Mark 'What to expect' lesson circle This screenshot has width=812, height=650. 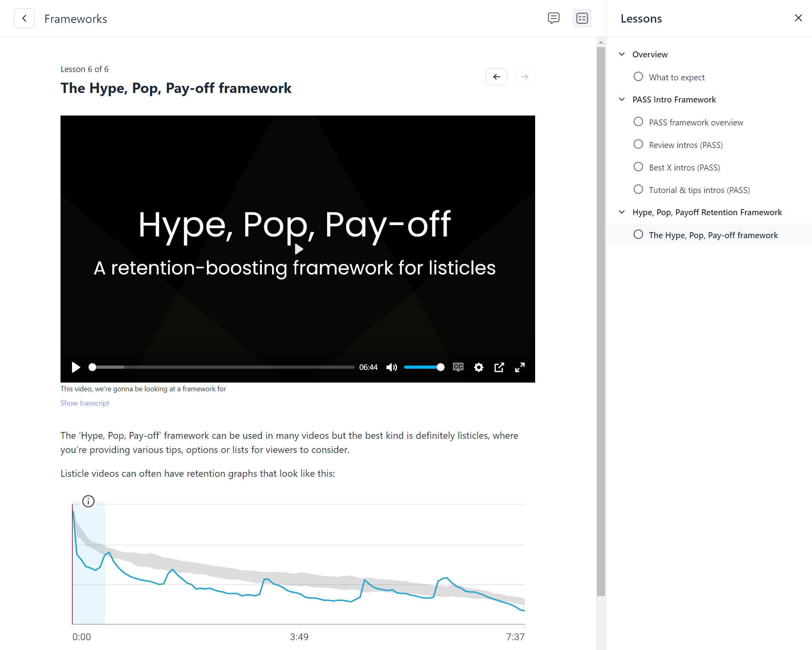click(x=638, y=77)
